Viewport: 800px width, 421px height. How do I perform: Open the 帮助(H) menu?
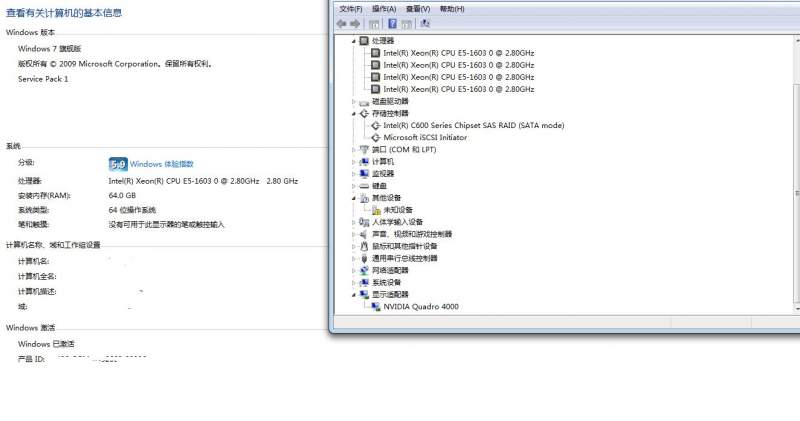click(x=452, y=9)
